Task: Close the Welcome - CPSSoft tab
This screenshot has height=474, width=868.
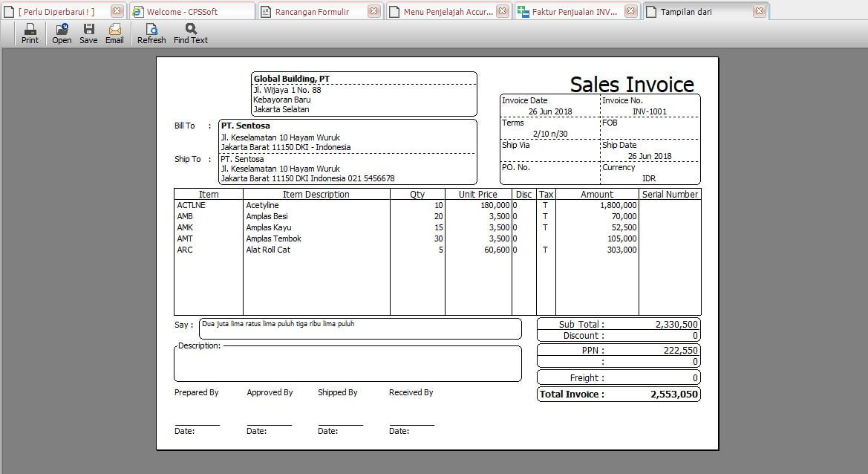Action: [244, 11]
